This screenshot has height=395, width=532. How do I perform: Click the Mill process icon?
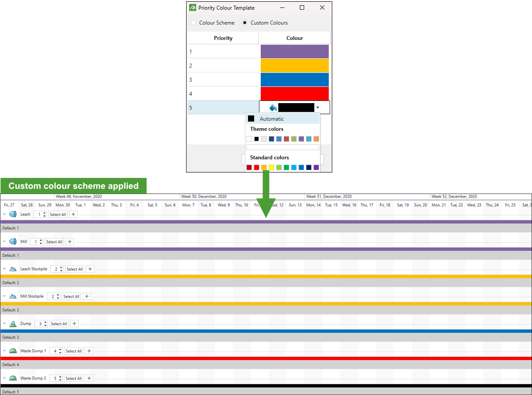pos(13,241)
